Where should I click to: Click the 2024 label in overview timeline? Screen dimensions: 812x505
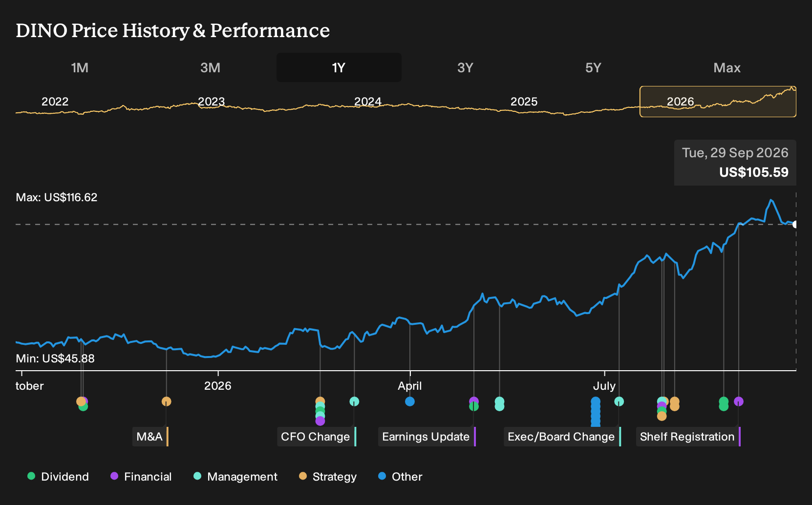[367, 102]
